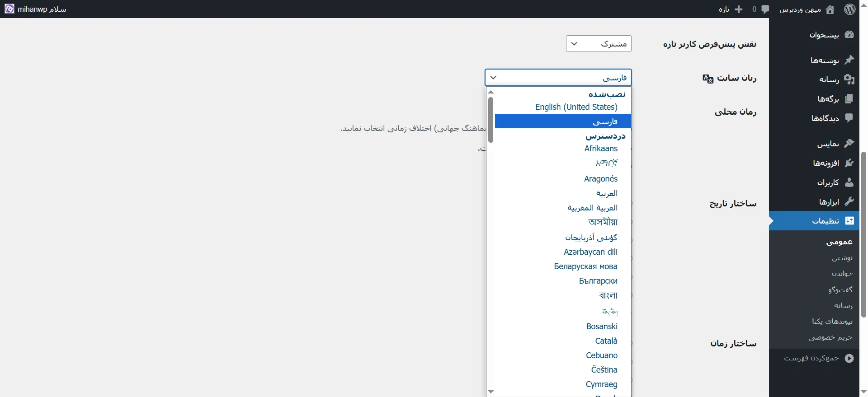This screenshot has width=868, height=397.
Task: Open the Posts menu نوشته‌ها
Action: pyautogui.click(x=825, y=60)
